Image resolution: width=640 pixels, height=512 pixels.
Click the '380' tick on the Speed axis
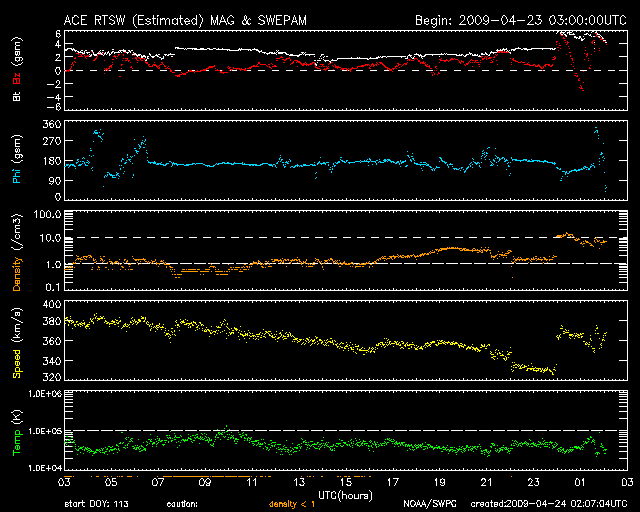click(52, 321)
